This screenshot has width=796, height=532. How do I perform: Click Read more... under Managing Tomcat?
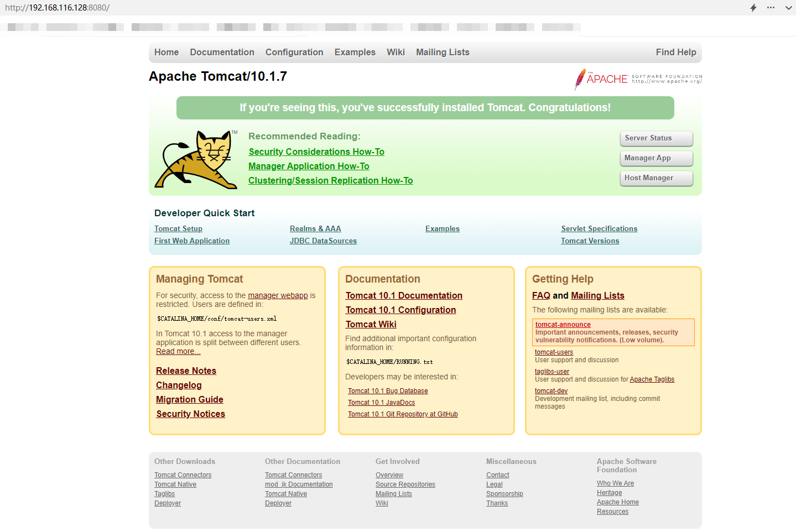click(178, 351)
